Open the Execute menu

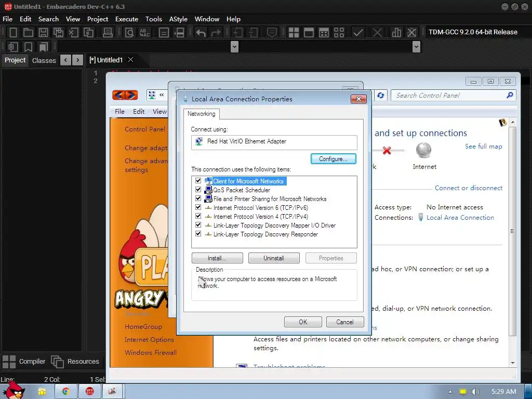coord(127,19)
